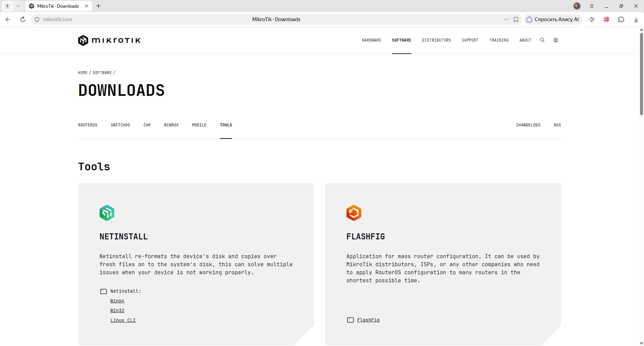Click the scrollbar up arrow
The height and width of the screenshot is (346, 644).
coord(641,30)
